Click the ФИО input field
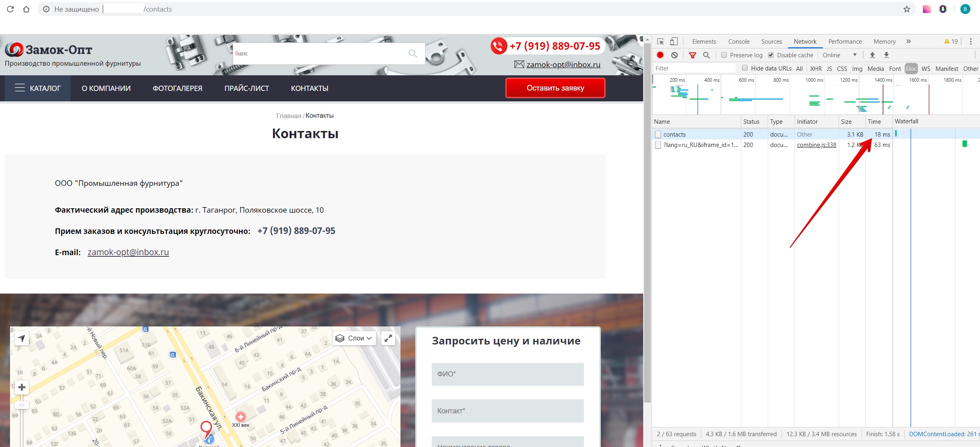The image size is (980, 447). pyautogui.click(x=507, y=374)
